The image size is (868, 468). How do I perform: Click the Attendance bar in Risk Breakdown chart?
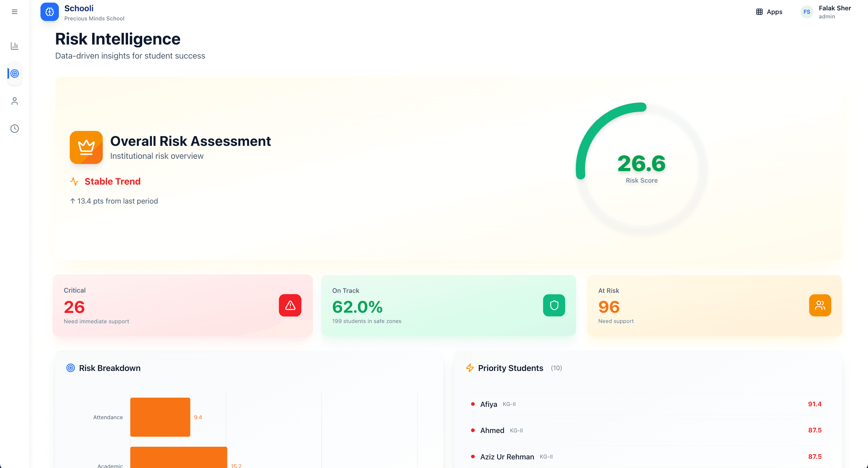[160, 417]
